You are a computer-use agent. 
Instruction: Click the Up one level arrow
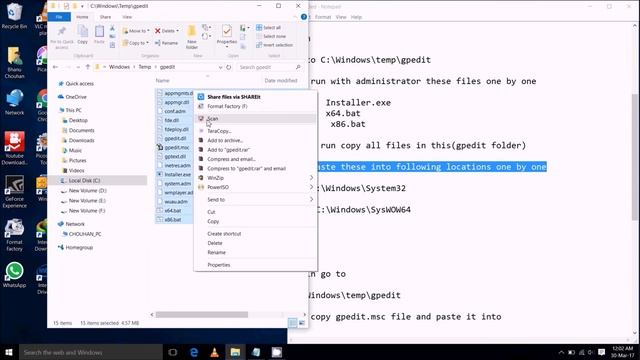87,67
